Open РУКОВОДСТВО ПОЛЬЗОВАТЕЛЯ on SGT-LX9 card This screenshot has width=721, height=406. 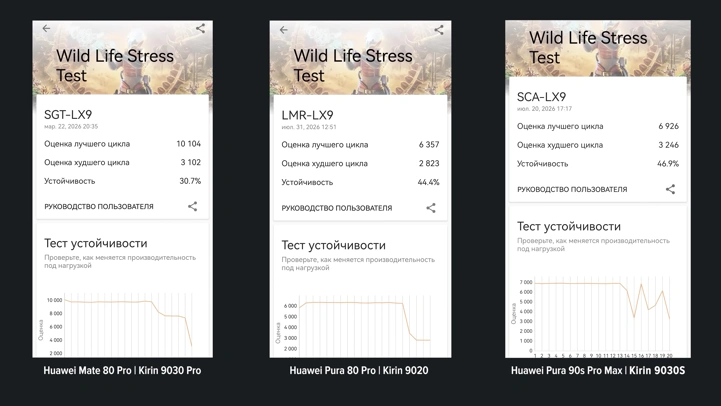[99, 206]
